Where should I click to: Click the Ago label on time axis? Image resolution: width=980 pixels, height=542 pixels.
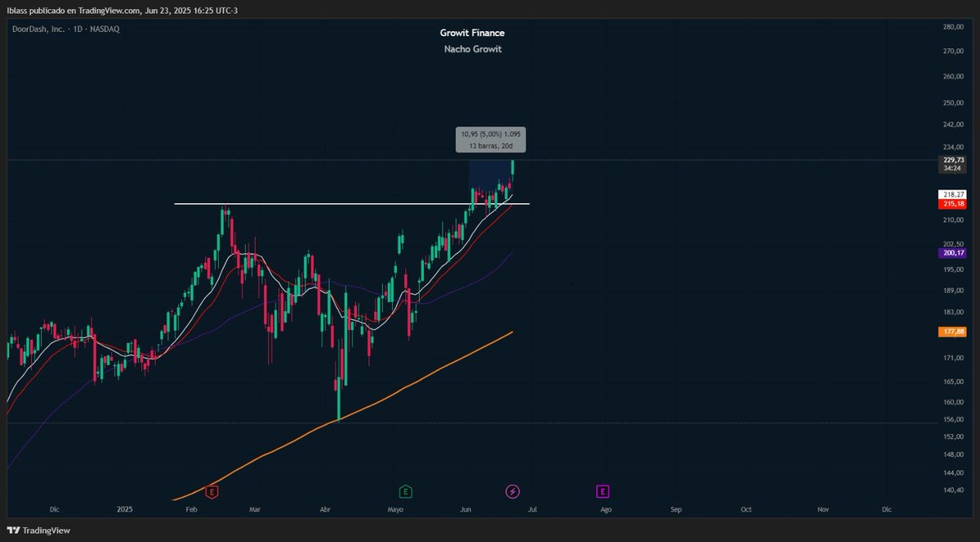[x=606, y=509]
